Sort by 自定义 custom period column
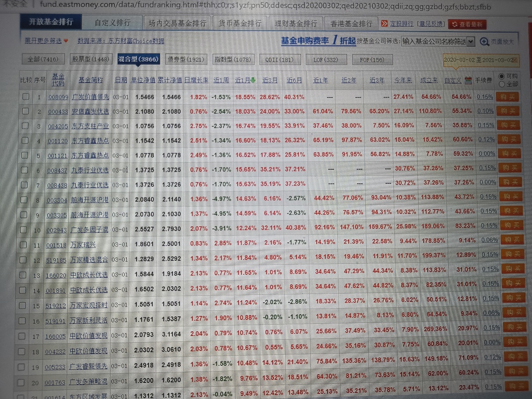The width and height of the screenshot is (532, 399). pyautogui.click(x=453, y=80)
